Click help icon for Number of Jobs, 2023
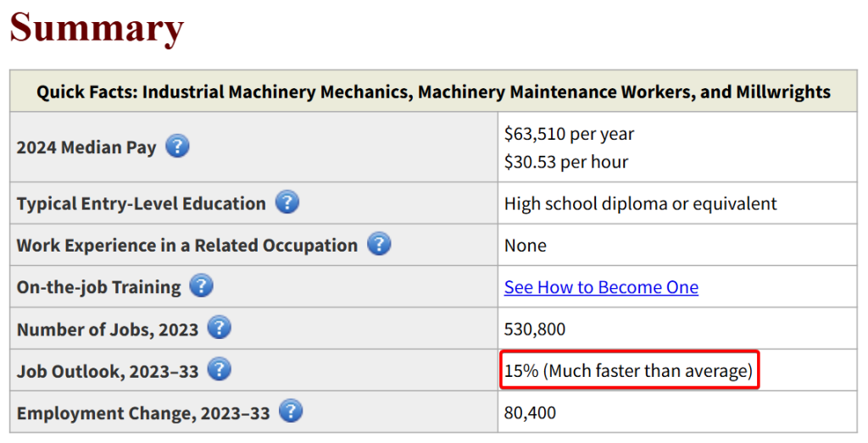Viewport: 868px width, 443px height. click(219, 328)
